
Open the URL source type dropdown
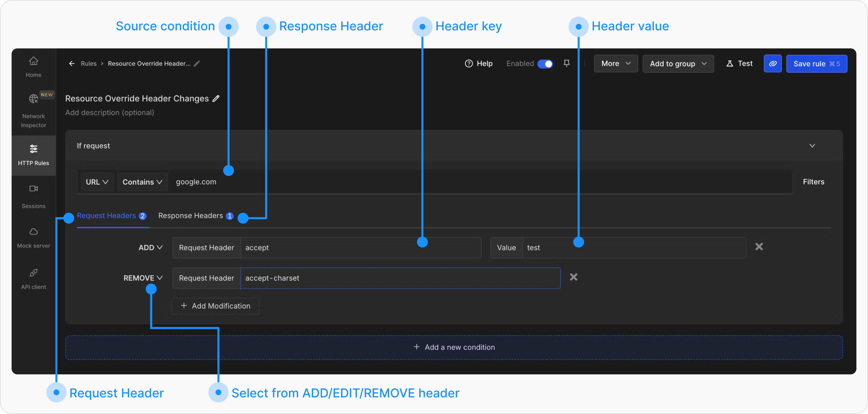click(x=97, y=182)
